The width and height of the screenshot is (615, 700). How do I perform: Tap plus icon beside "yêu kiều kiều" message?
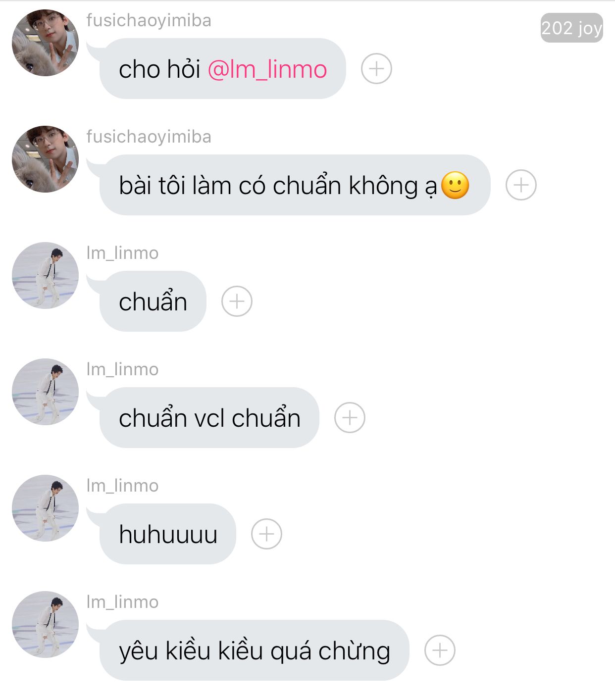click(440, 650)
